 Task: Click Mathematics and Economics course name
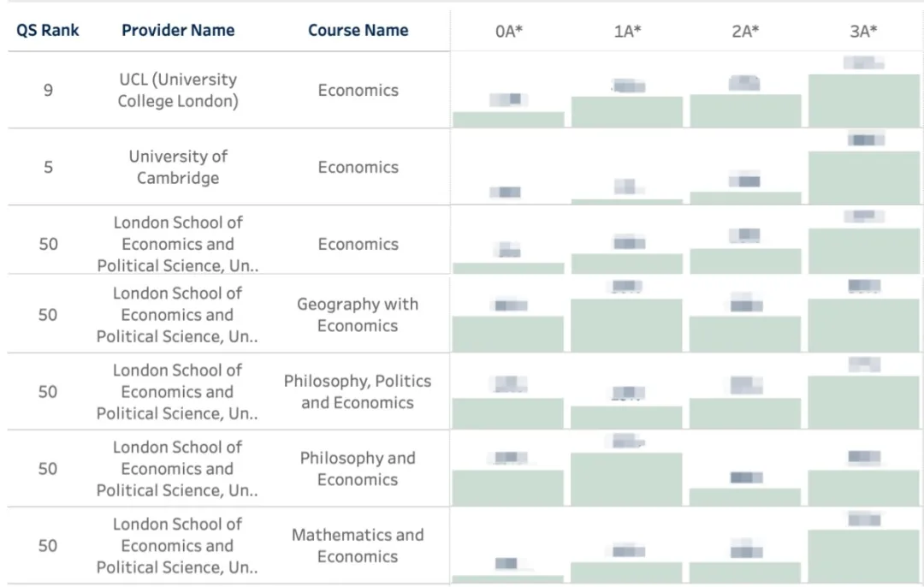click(358, 546)
